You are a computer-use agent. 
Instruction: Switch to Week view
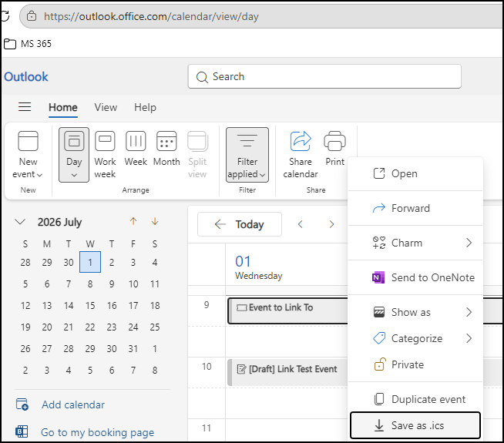136,149
